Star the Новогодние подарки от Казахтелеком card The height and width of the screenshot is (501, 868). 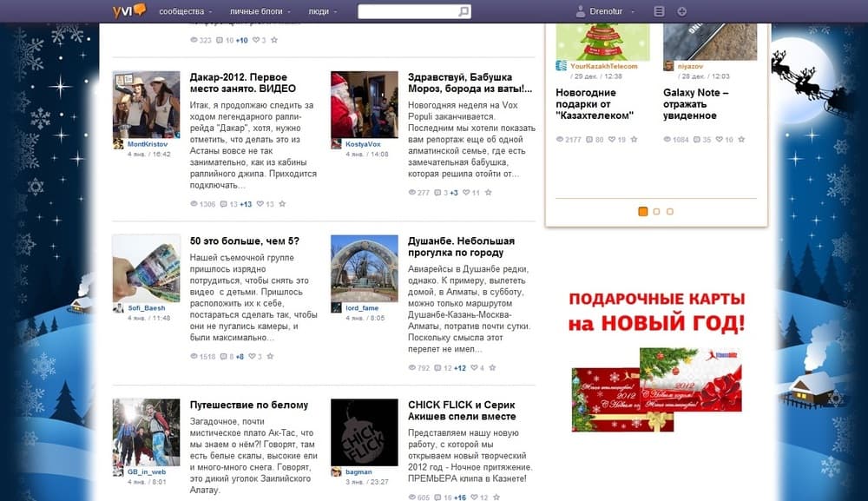pos(635,140)
